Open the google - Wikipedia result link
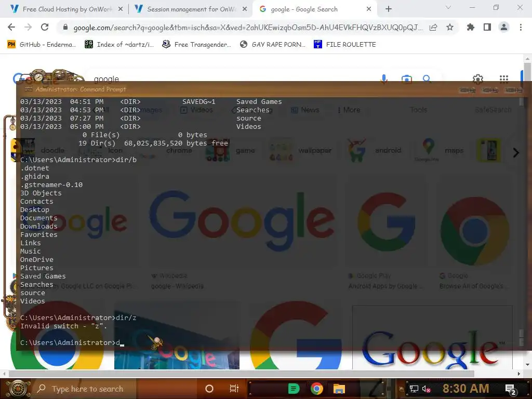532x399 pixels. 177,286
